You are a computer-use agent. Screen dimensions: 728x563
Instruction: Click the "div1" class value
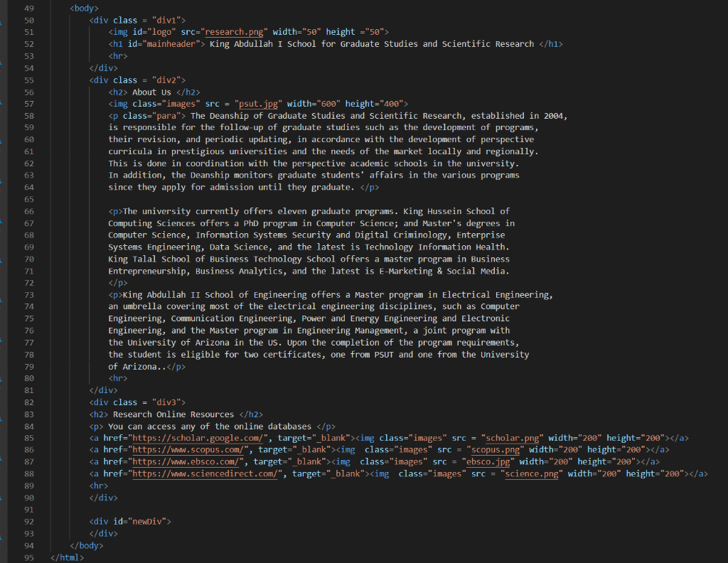[x=166, y=21]
